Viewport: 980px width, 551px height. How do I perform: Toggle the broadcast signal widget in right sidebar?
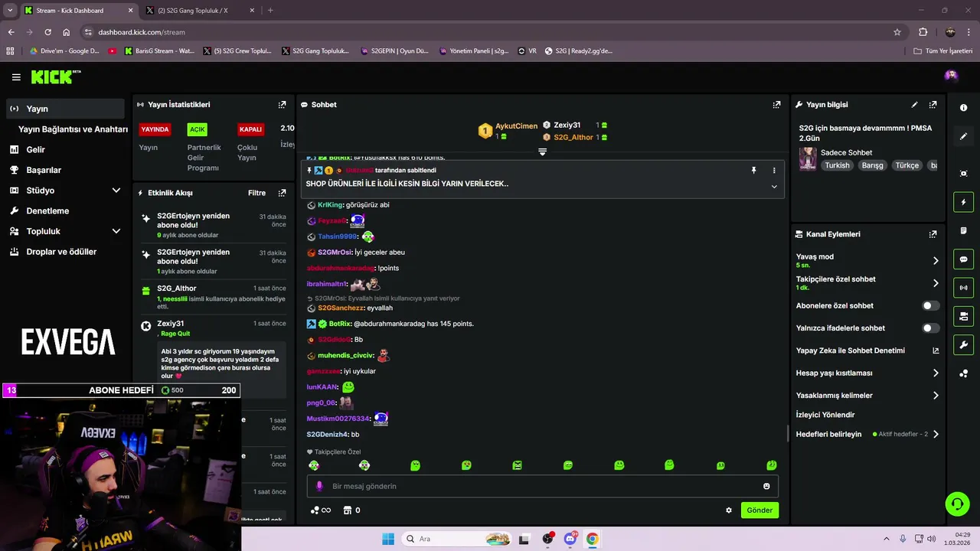(963, 288)
